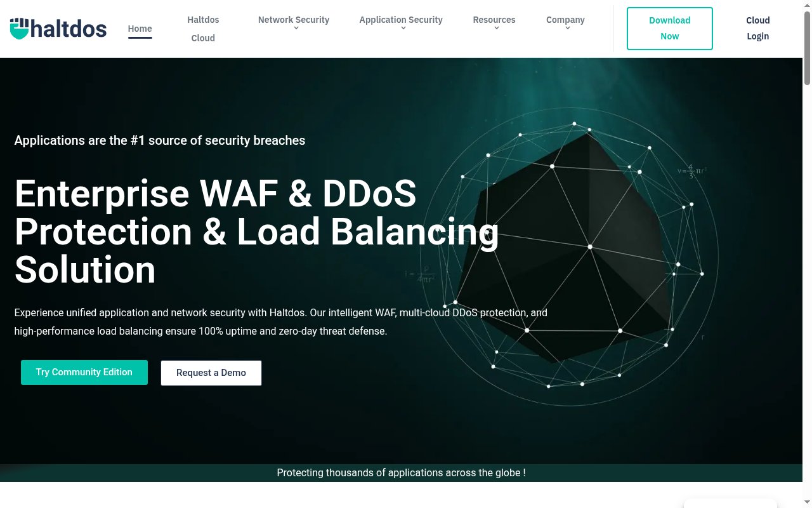Open the Cloud Login link
The height and width of the screenshot is (508, 812).
tap(757, 29)
